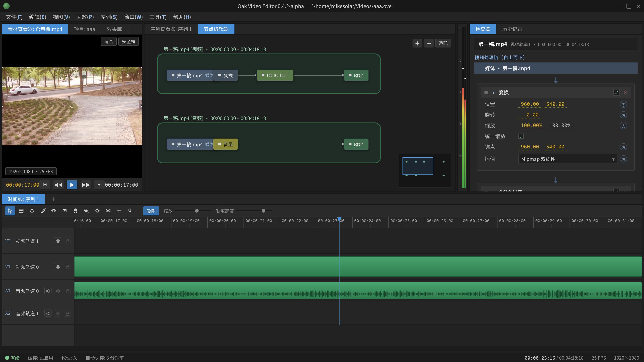Open the 工具(T) menu
Screen dimensions: 644x362
point(158,17)
